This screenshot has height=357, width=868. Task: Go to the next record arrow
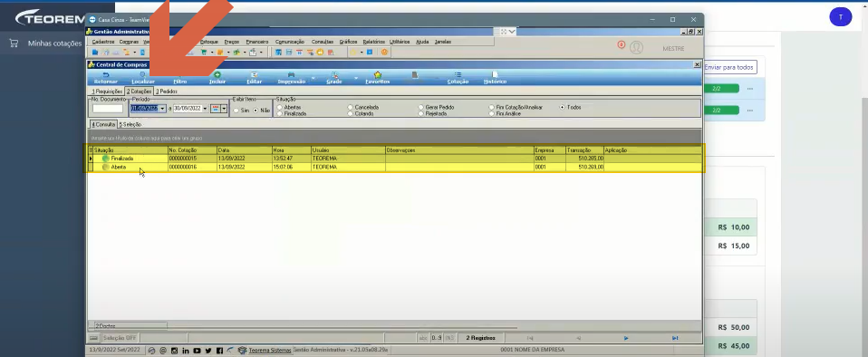pos(626,338)
